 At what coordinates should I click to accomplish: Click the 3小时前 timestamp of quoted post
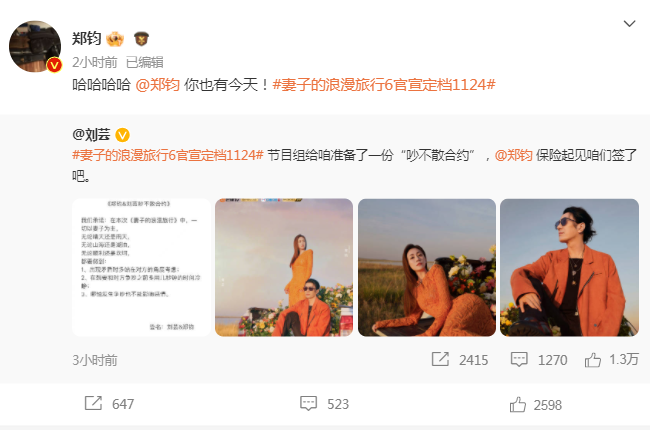click(x=95, y=360)
